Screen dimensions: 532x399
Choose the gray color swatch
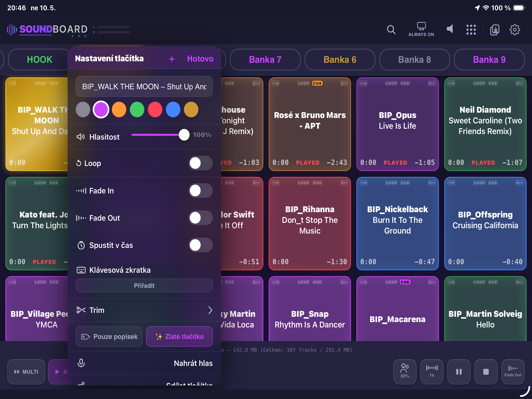coord(83,109)
